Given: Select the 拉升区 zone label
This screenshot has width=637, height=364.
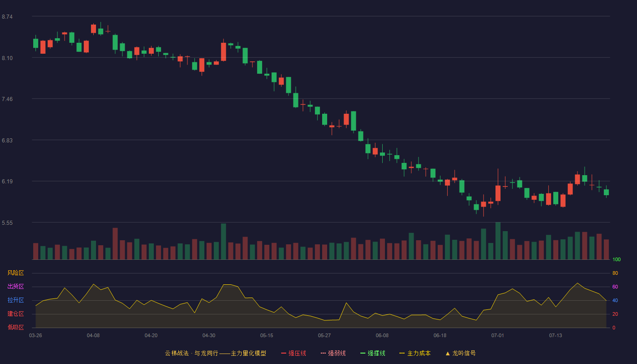Looking at the screenshot, I should 15,300.
